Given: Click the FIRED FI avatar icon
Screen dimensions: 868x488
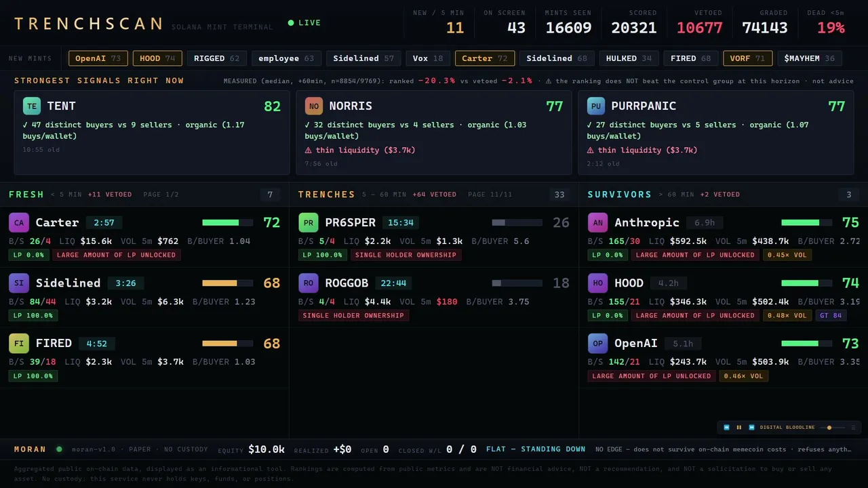Looking at the screenshot, I should [x=19, y=343].
